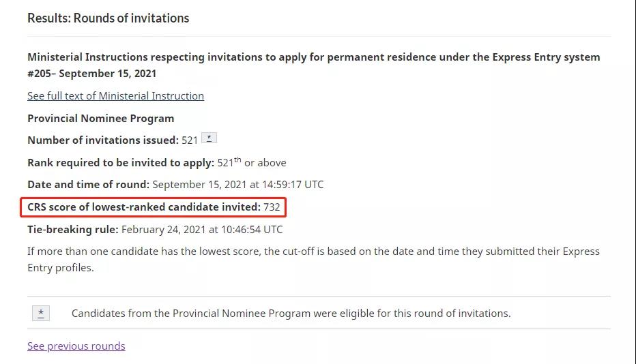Click the CRS score value 732
The width and height of the screenshot is (636, 364).
[x=272, y=207]
